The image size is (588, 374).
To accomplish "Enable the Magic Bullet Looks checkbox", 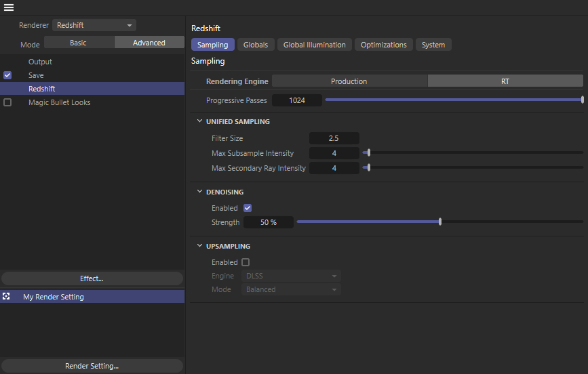I will point(7,102).
